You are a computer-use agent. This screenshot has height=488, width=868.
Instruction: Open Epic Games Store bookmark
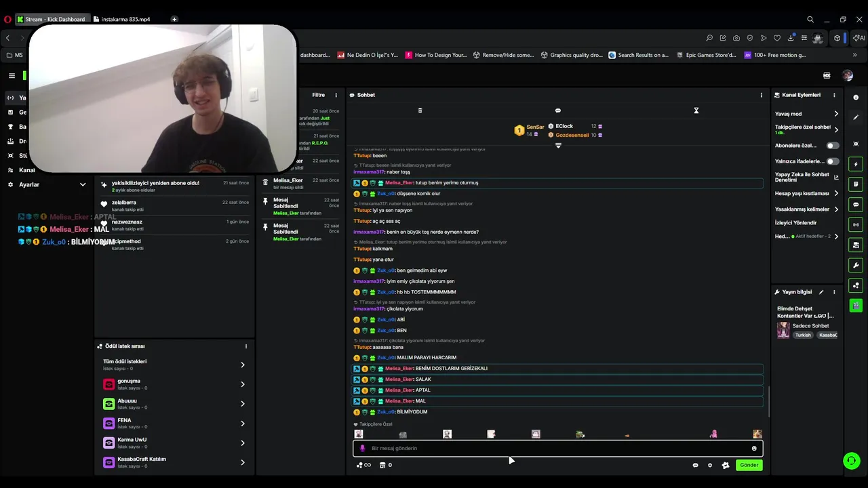(705, 55)
